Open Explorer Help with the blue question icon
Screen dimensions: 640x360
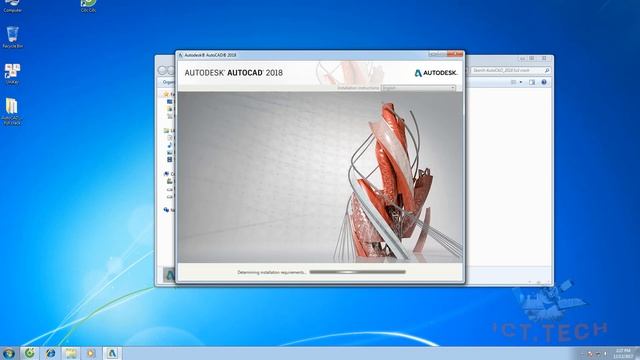coord(544,82)
